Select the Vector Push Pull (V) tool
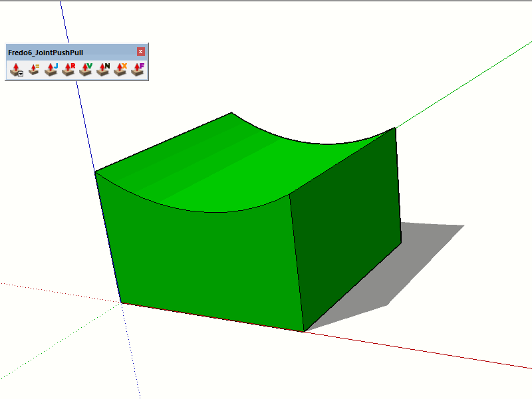This screenshot has height=399, width=532. (x=86, y=69)
